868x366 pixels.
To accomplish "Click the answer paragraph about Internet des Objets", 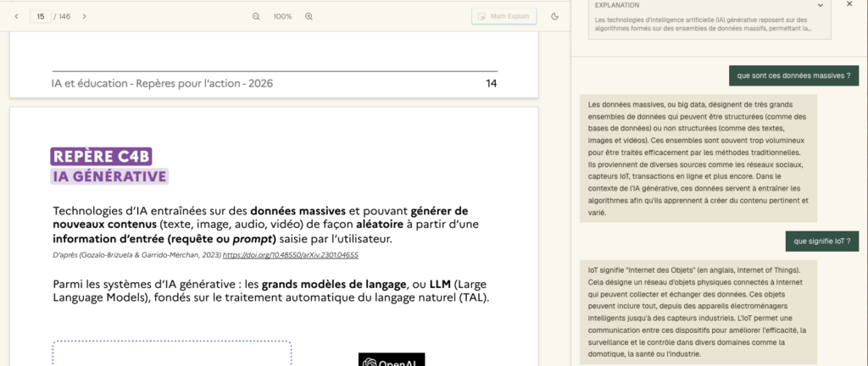I will [698, 313].
